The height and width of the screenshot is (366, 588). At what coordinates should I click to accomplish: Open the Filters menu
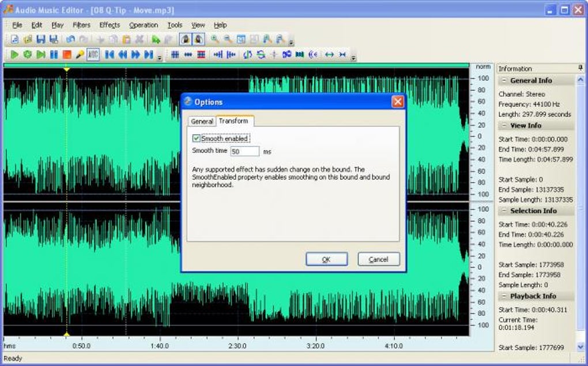81,25
